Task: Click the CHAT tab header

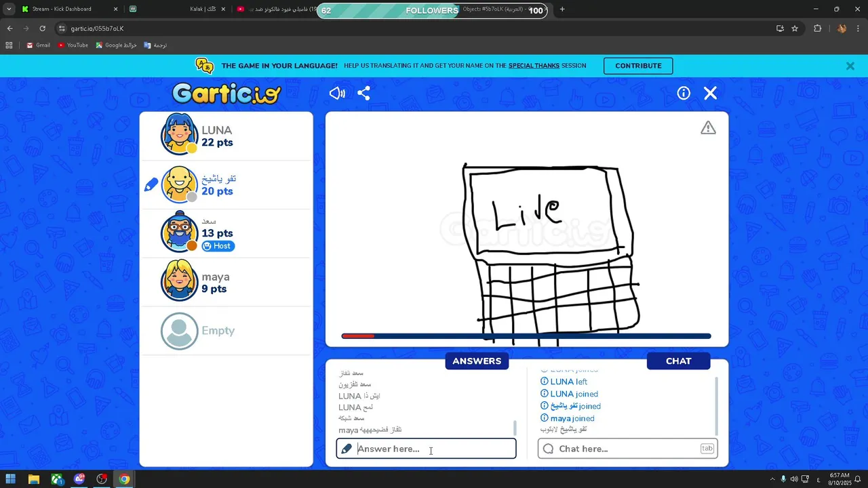Action: point(678,361)
